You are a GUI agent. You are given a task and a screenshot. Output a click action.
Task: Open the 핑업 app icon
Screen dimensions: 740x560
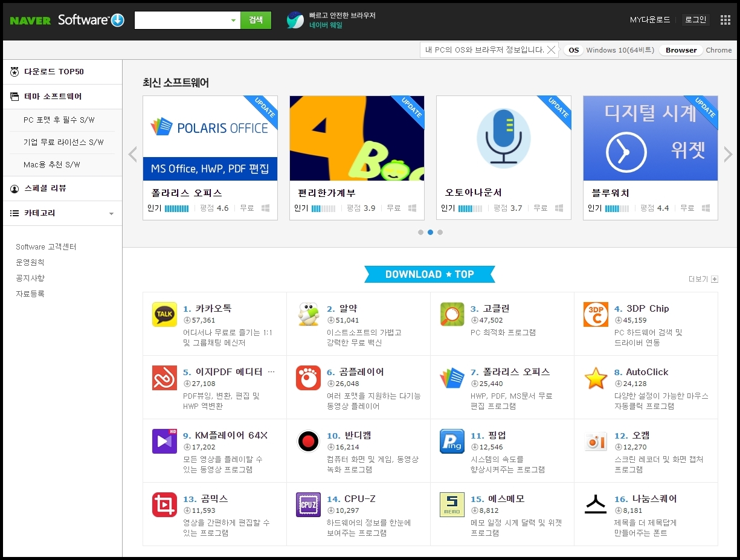pyautogui.click(x=452, y=441)
